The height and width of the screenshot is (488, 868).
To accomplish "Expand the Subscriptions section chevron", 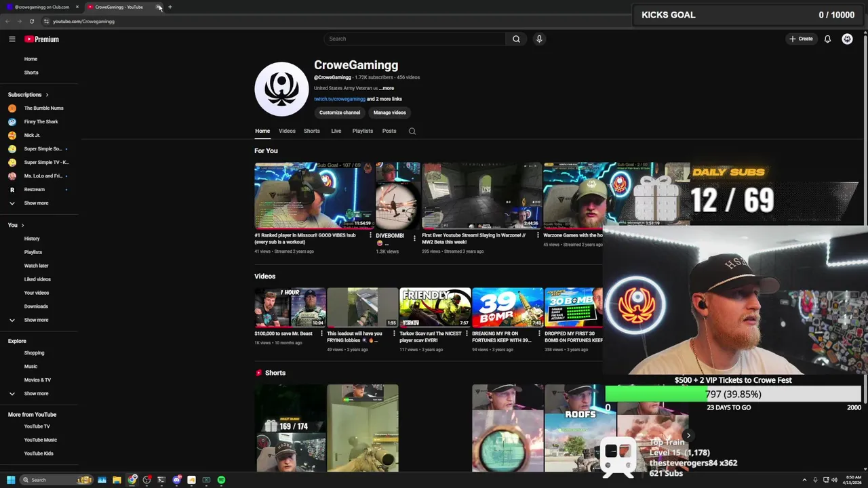I will pos(47,95).
